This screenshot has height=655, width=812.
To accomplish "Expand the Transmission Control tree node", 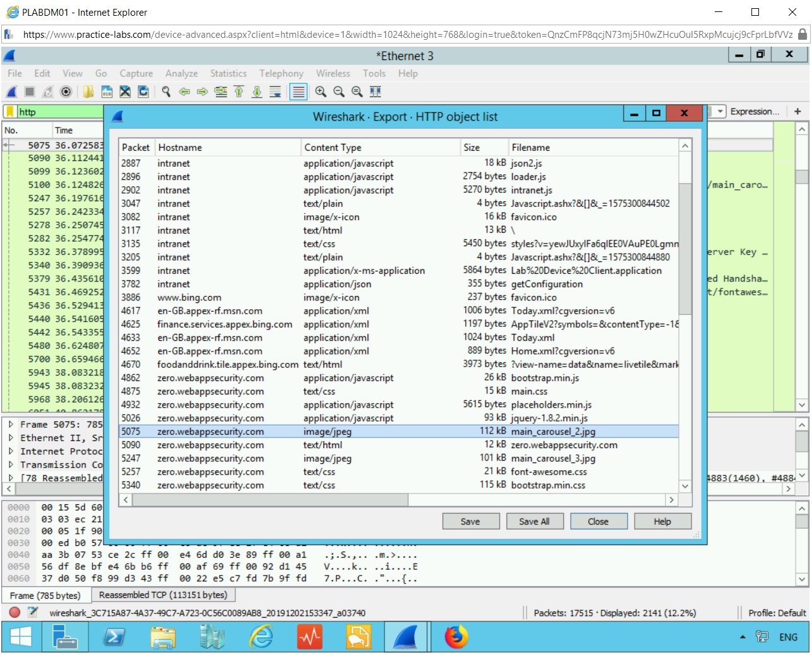I will [11, 465].
